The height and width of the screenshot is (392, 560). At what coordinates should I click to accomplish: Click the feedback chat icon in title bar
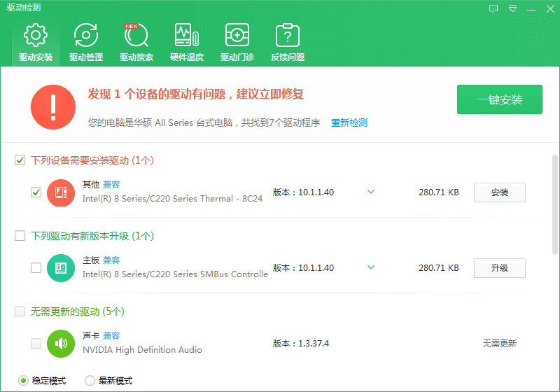493,8
